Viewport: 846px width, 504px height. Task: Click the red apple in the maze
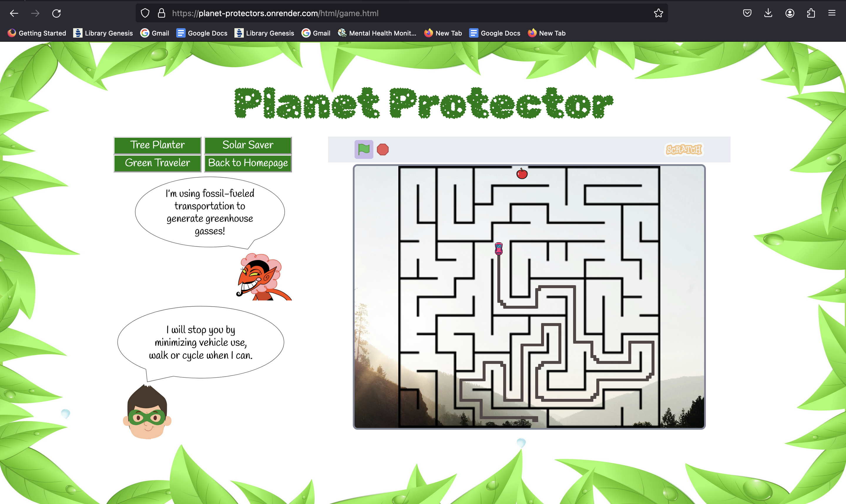click(x=522, y=174)
